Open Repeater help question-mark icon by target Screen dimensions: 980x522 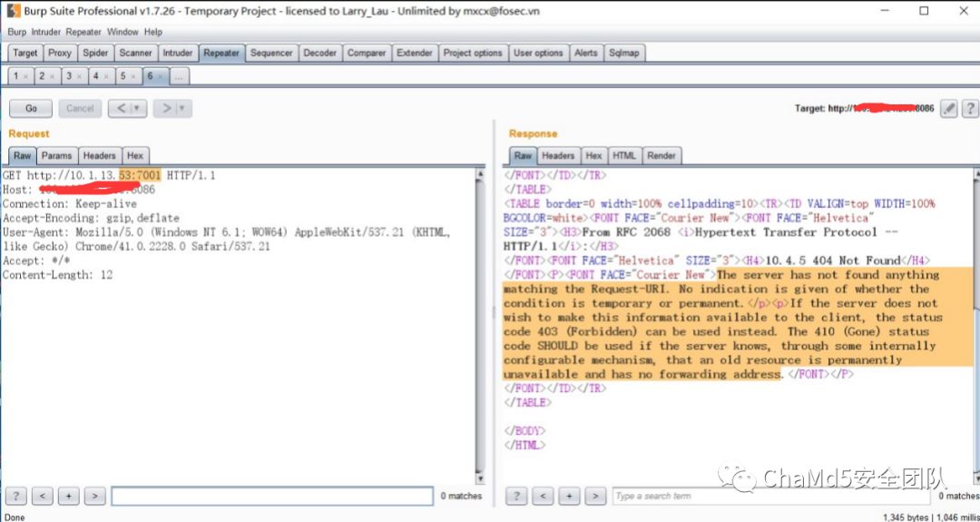(969, 108)
